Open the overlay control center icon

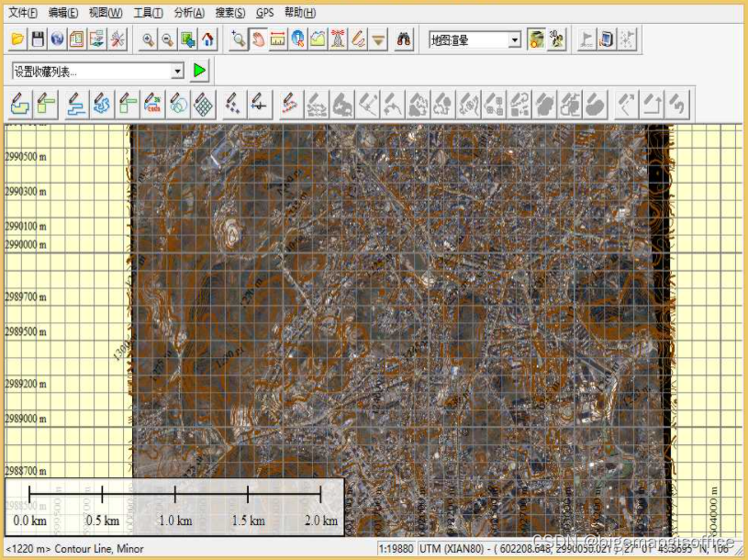pos(97,39)
